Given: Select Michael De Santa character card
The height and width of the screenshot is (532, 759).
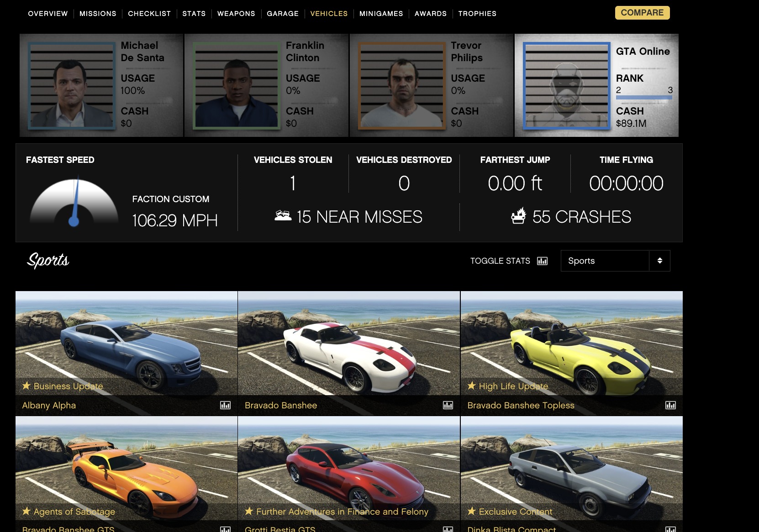Looking at the screenshot, I should click(101, 85).
